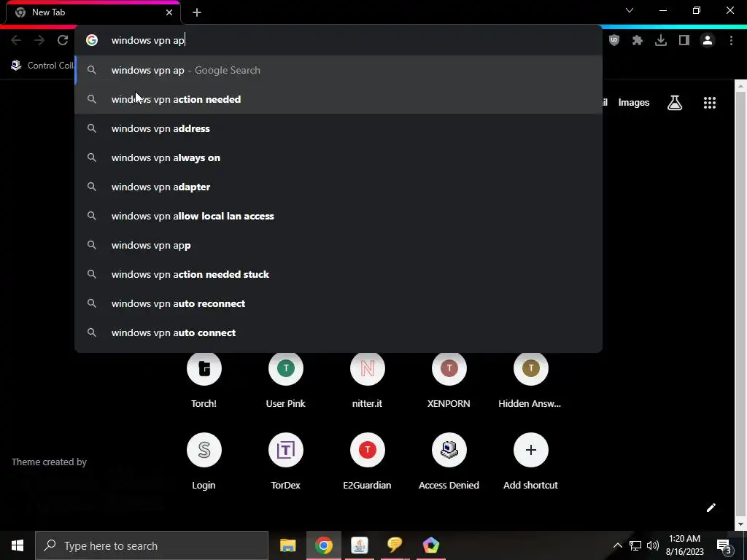Open the nitter.it shortcut

(367, 381)
